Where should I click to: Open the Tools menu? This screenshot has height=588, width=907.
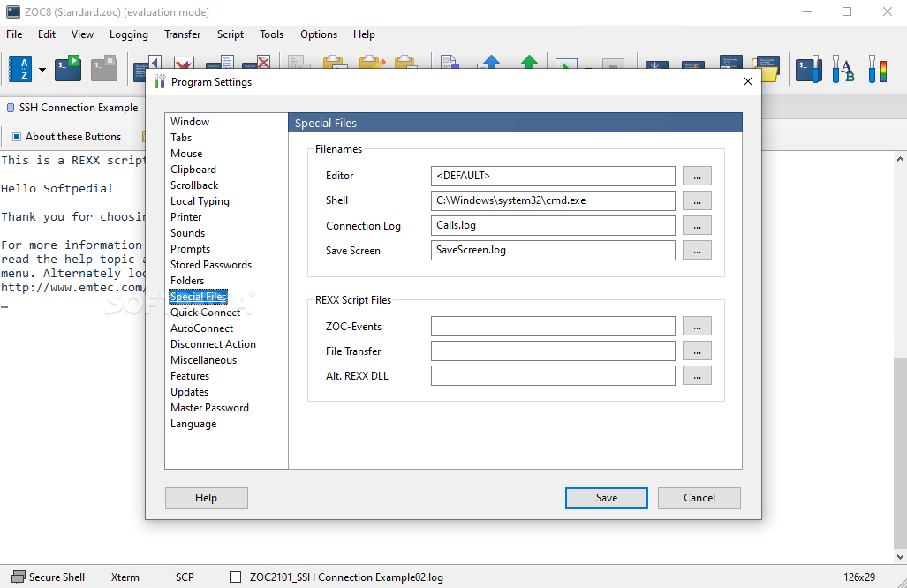point(272,34)
